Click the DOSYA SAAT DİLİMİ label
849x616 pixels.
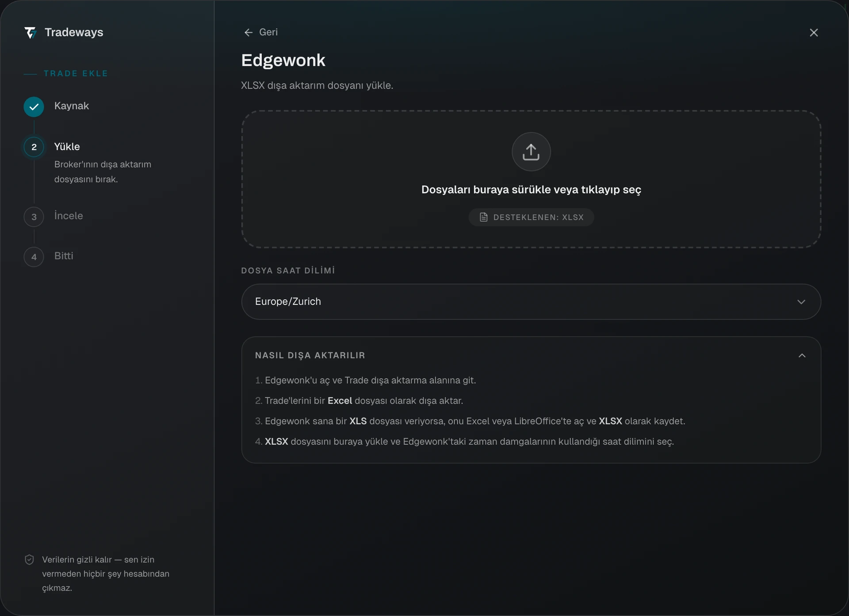click(288, 270)
